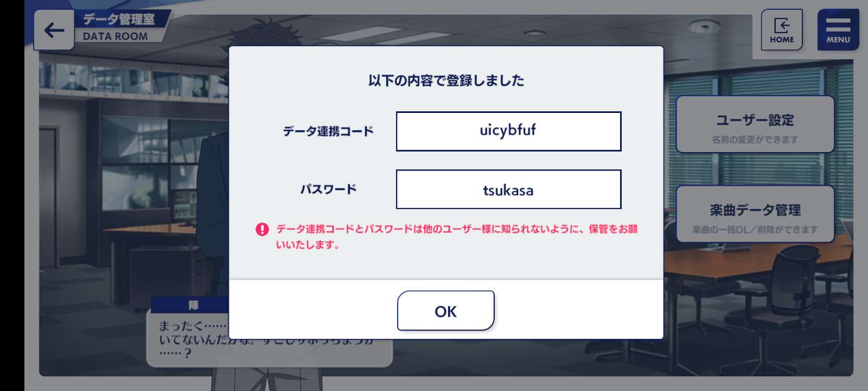The height and width of the screenshot is (391, 868).
Task: Click the red exclamation warning icon
Action: pyautogui.click(x=262, y=229)
